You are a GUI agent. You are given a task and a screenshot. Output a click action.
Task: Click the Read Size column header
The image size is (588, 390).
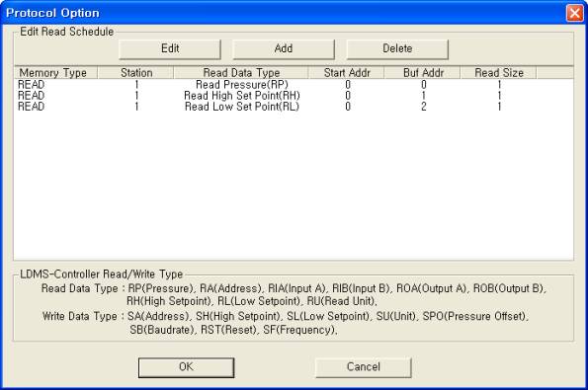tap(499, 73)
